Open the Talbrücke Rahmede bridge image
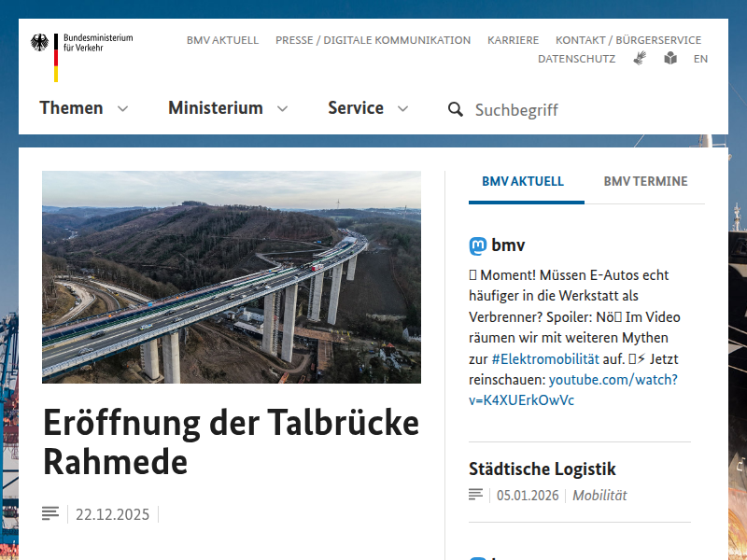The image size is (747, 560). [232, 277]
